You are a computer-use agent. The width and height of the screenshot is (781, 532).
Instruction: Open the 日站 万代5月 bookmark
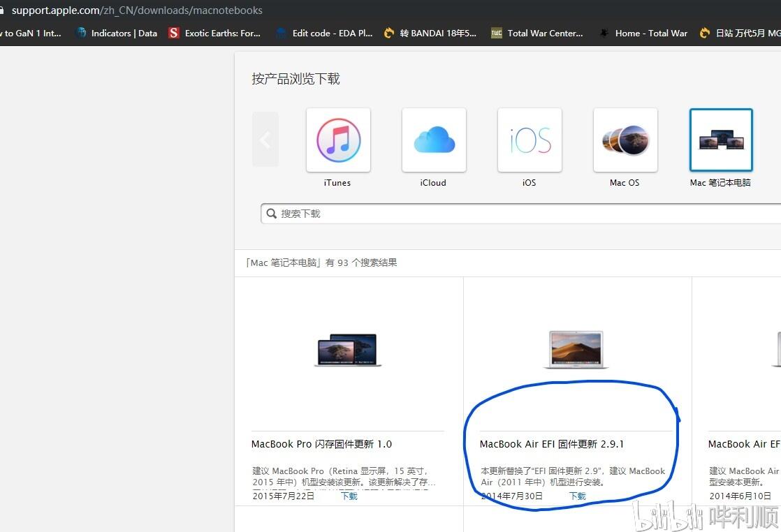click(x=740, y=34)
